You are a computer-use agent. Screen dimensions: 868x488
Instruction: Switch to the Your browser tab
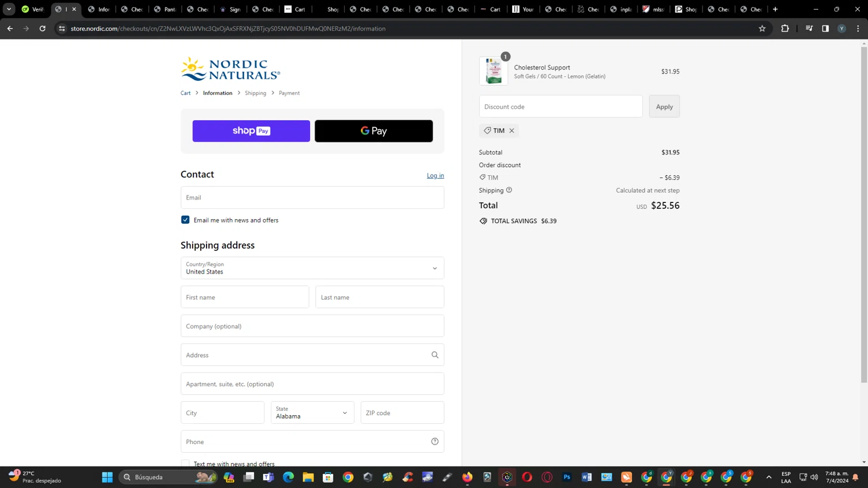[523, 9]
